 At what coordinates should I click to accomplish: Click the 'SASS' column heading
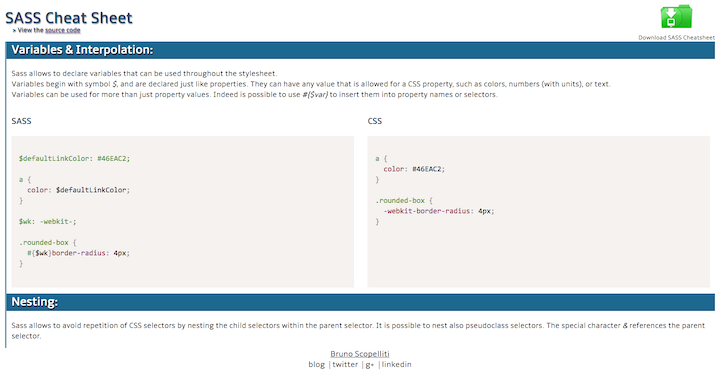coord(22,121)
